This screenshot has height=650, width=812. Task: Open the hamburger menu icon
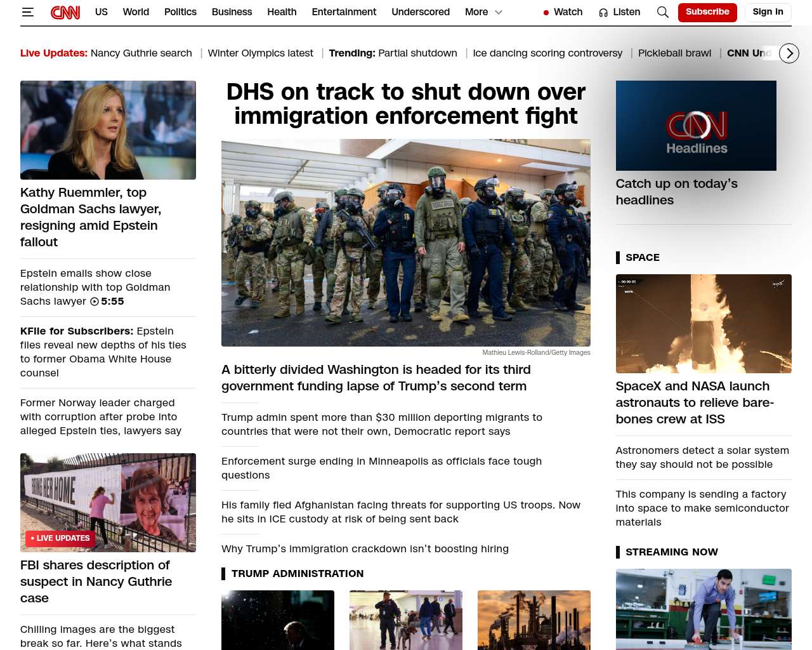point(27,12)
